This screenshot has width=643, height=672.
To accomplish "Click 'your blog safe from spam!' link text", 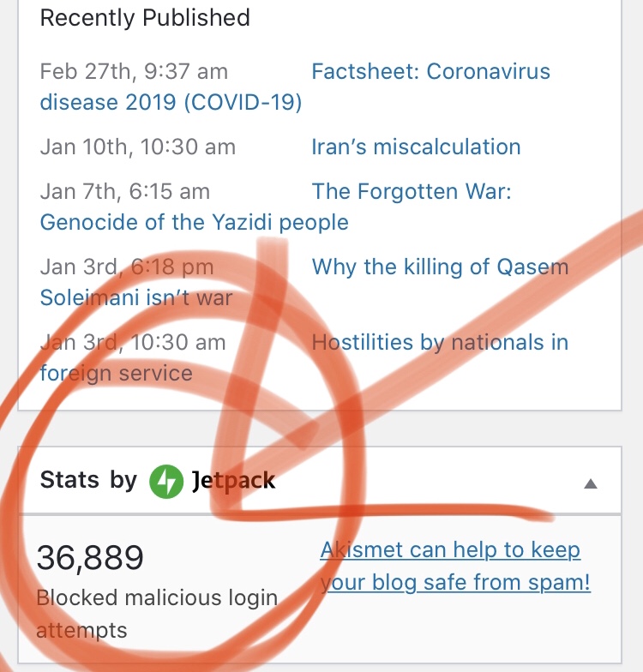I will point(455,583).
